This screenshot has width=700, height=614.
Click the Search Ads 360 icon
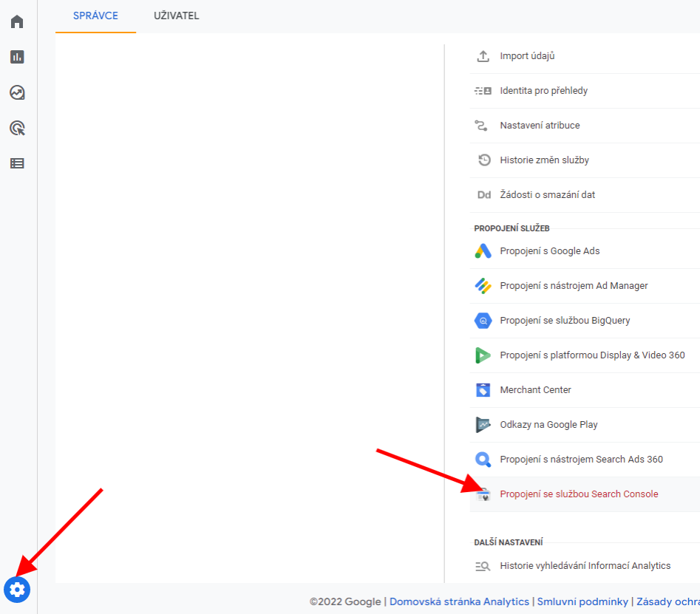[x=483, y=460]
